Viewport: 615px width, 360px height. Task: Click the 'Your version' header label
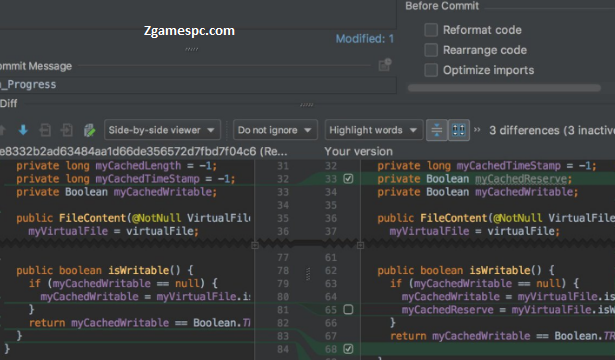click(x=358, y=151)
